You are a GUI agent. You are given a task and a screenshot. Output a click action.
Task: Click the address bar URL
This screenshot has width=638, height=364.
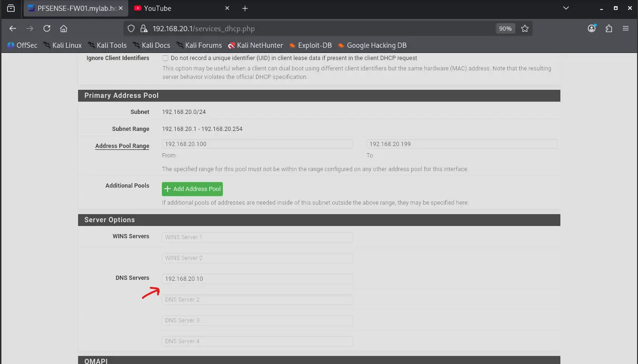click(x=204, y=29)
